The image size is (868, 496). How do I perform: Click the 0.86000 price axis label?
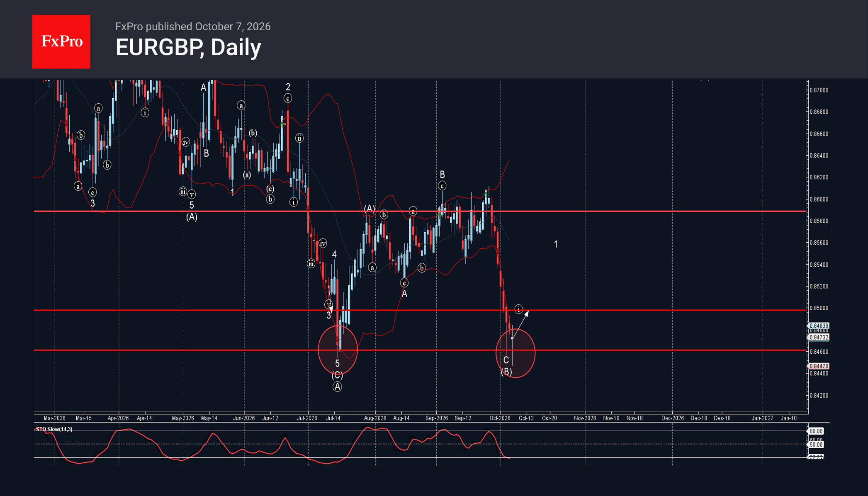pos(819,199)
